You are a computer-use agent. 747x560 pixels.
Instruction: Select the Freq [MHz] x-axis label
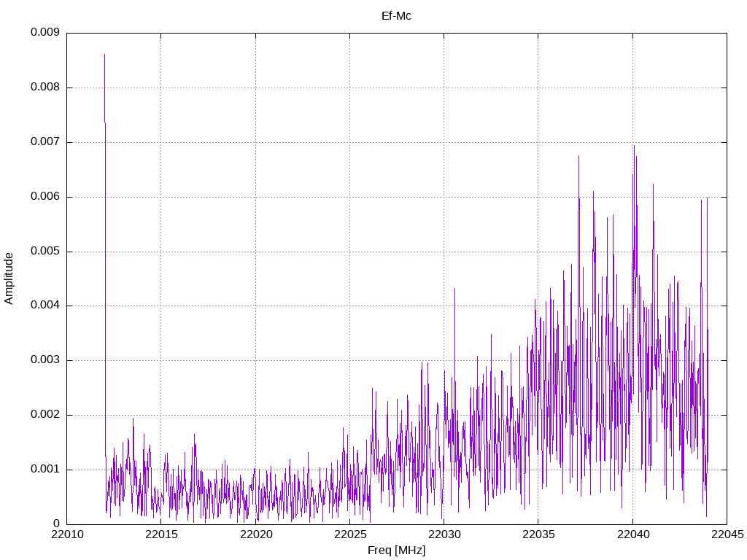tap(396, 551)
